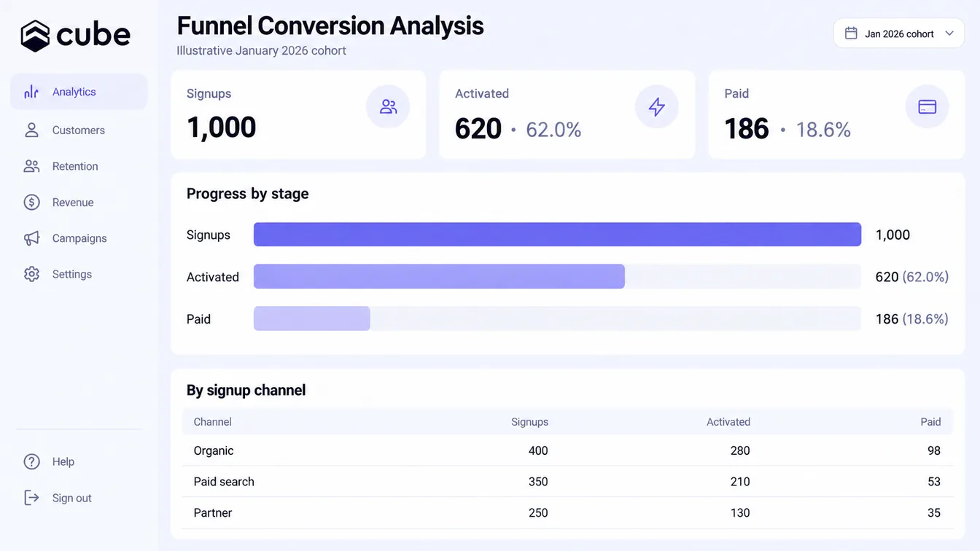The width and height of the screenshot is (980, 551).
Task: Click the Paid card credit card icon
Action: (927, 106)
